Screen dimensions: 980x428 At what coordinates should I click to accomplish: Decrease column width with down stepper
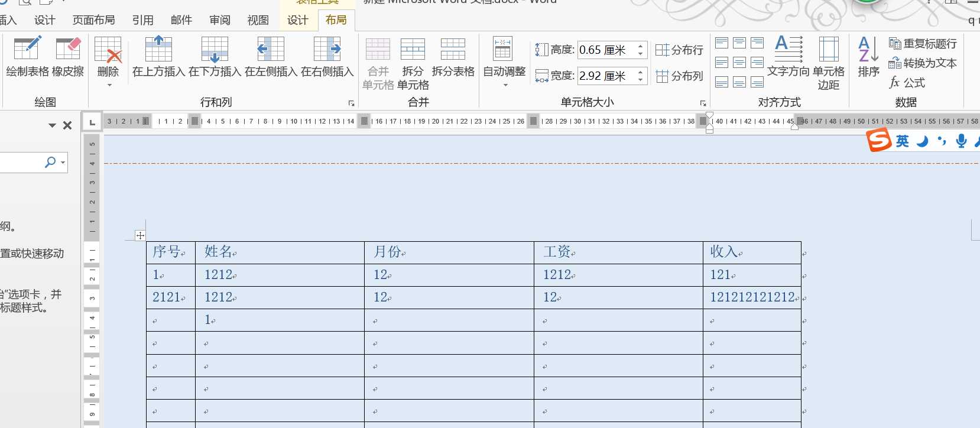[x=641, y=80]
